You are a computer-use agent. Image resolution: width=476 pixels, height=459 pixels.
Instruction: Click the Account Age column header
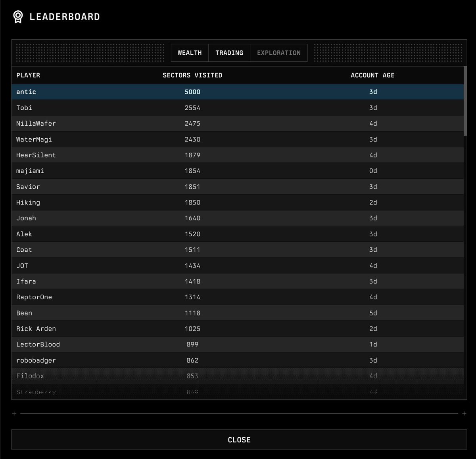pyautogui.click(x=372, y=75)
